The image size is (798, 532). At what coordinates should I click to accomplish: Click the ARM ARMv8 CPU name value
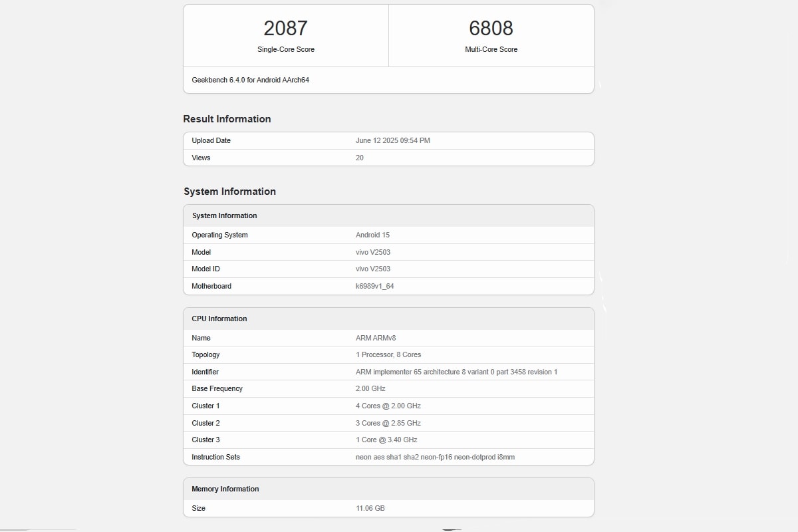376,338
